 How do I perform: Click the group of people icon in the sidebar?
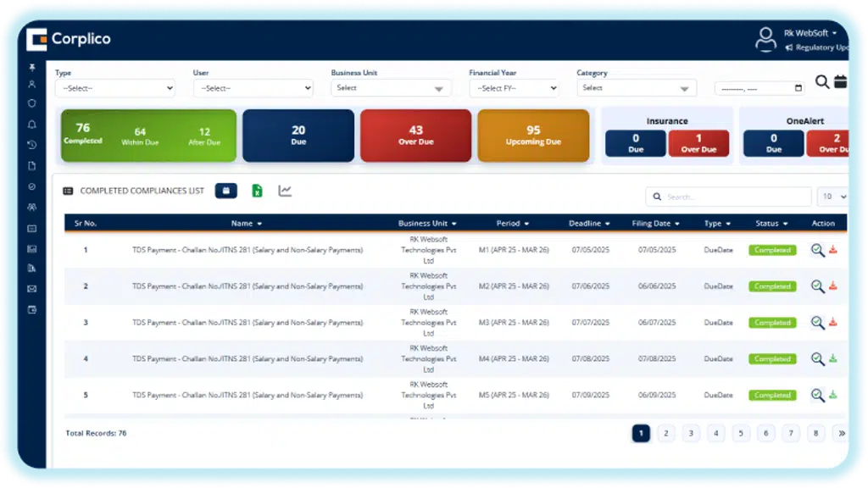(32, 208)
